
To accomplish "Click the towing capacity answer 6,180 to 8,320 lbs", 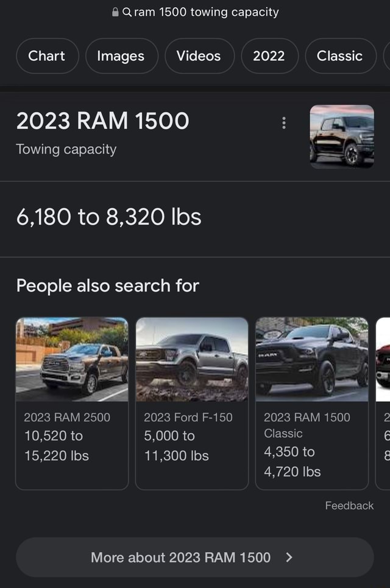I will [x=110, y=217].
